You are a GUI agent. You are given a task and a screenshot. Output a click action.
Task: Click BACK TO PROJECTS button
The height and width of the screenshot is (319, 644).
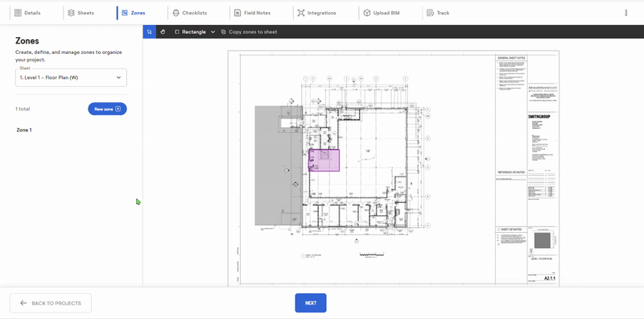coord(51,303)
